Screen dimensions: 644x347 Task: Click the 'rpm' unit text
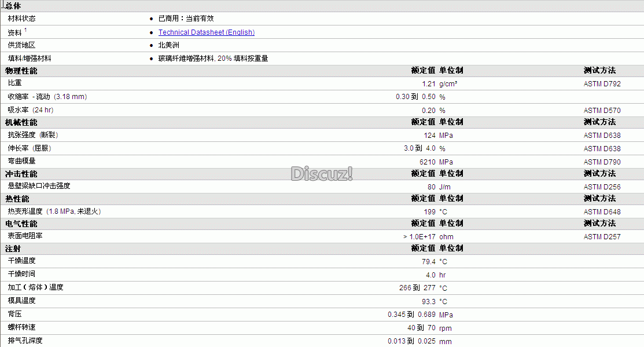tap(446, 328)
